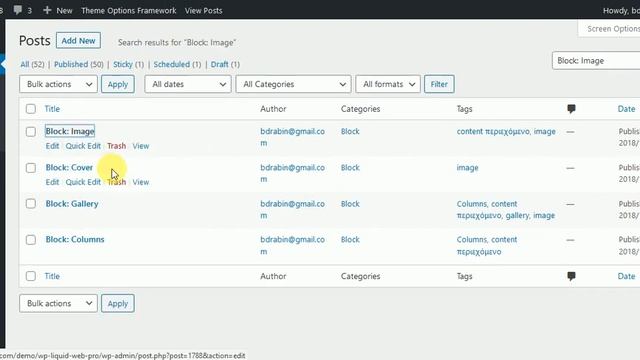Click image tag in Block: Cover row
The width and height of the screenshot is (640, 360).
[467, 168]
